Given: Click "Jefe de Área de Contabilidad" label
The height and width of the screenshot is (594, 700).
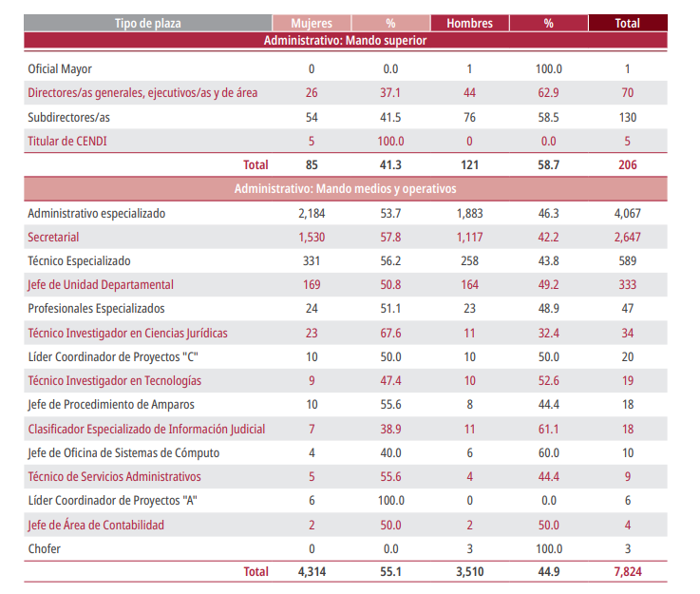Looking at the screenshot, I should point(96,525).
